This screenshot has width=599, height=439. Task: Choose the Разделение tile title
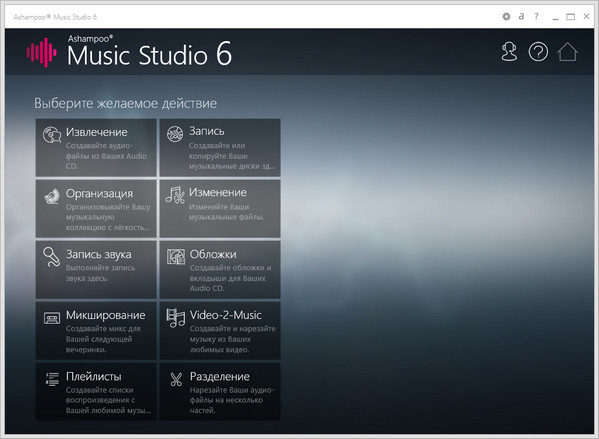[220, 377]
